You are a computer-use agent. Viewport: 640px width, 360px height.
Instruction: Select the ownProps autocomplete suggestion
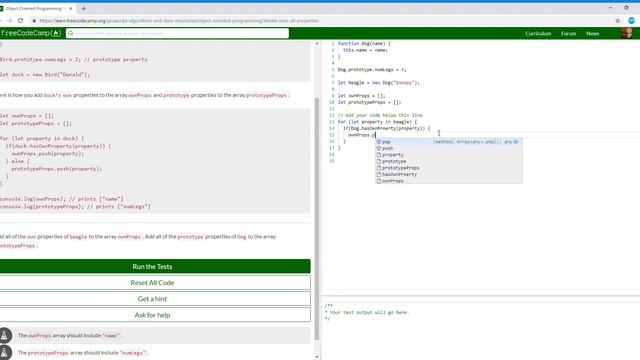click(449, 181)
